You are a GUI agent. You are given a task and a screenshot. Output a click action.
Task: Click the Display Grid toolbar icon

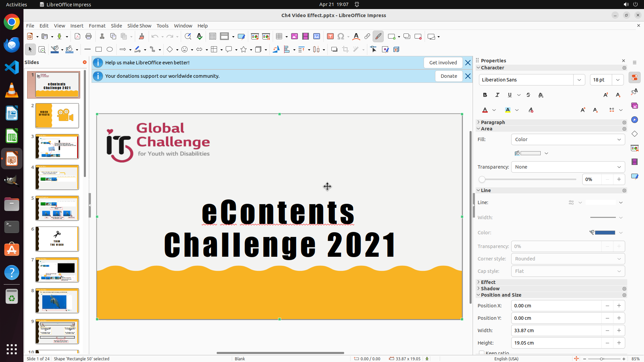pos(212,37)
